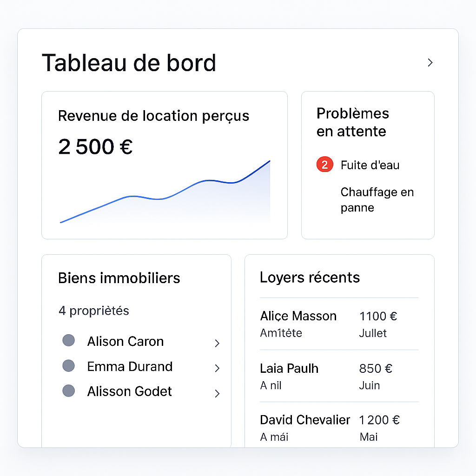Open the Chauffage en panne issue
The image size is (476, 476).
[x=377, y=199]
